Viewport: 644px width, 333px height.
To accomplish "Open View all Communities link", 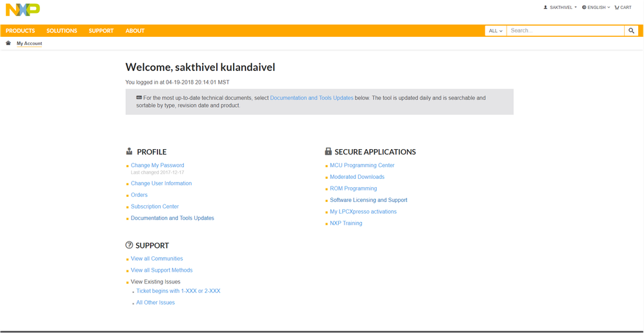I will 157,259.
